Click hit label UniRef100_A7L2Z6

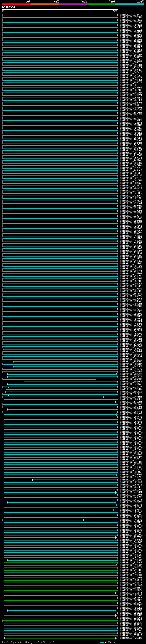click(x=131, y=30)
